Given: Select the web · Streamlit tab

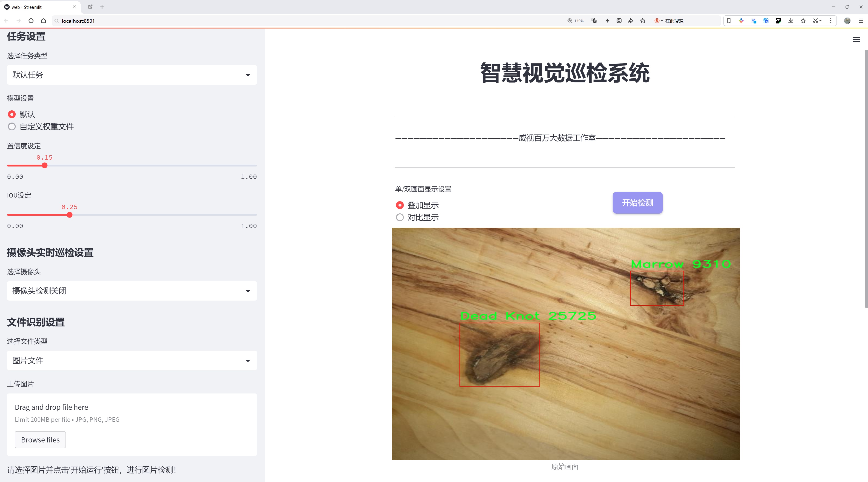Looking at the screenshot, I should point(40,7).
